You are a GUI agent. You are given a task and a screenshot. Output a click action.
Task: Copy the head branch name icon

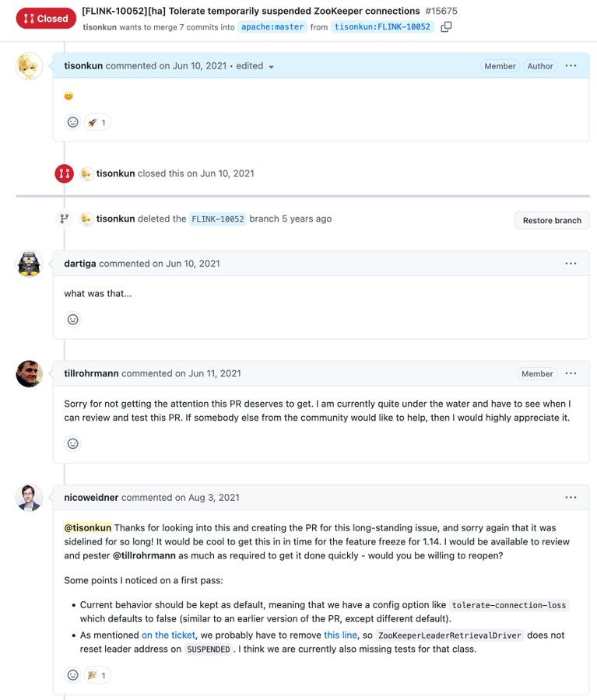446,26
